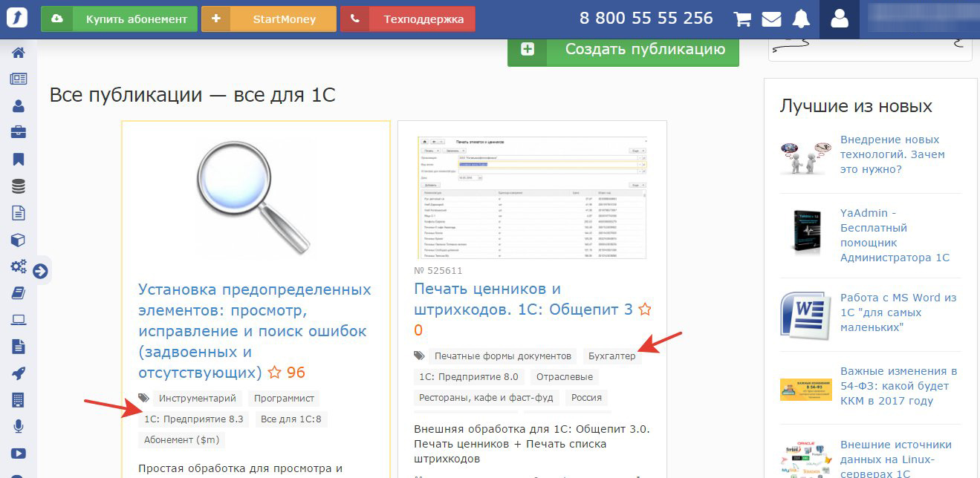
Task: Open messages via the envelope icon
Action: [x=771, y=19]
